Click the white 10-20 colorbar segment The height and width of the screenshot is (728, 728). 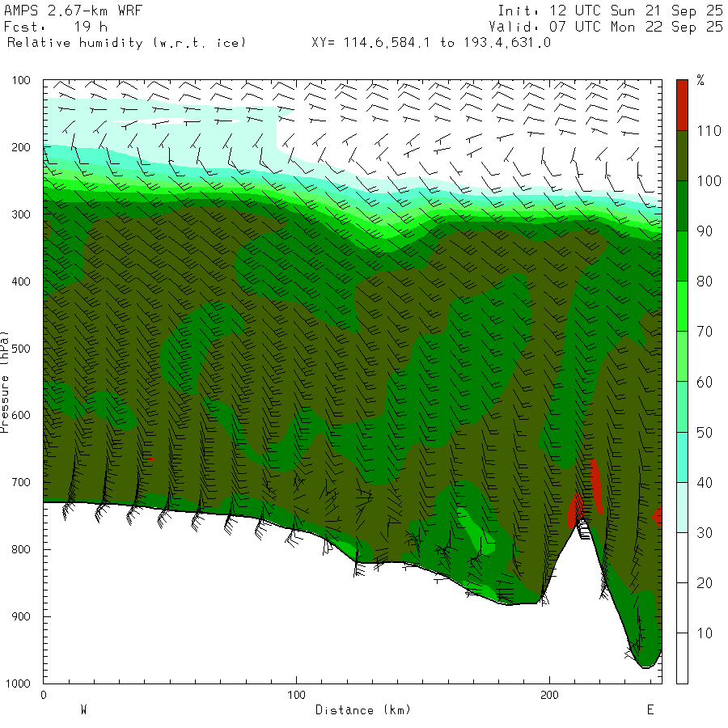682,608
